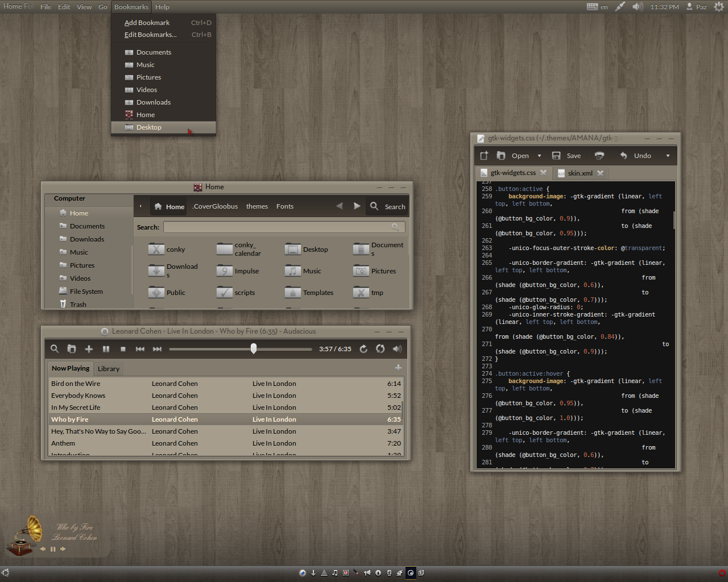
Task: Navigate forward in file manager
Action: [x=357, y=206]
